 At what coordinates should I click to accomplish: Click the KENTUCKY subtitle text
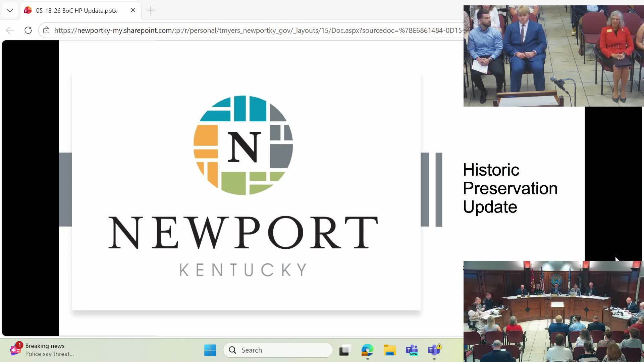point(243,270)
